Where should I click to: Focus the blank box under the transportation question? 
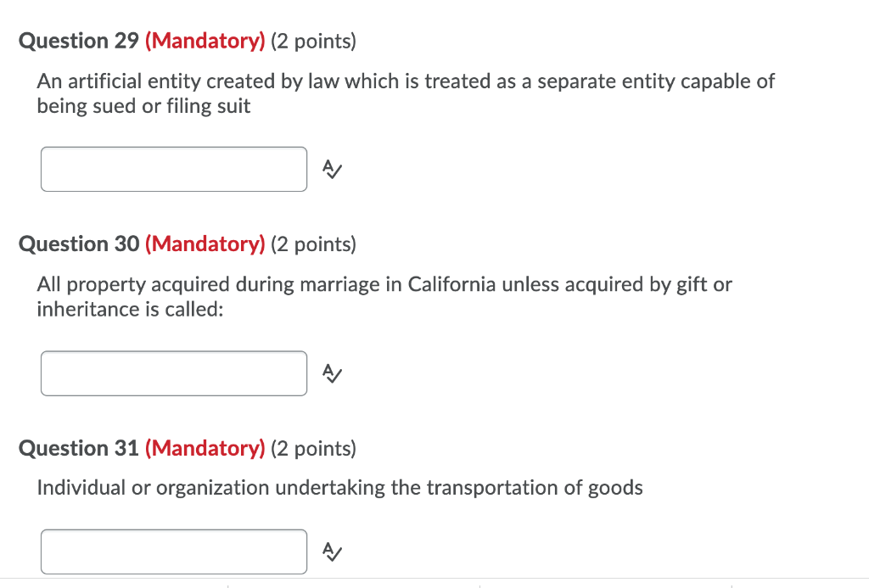tap(173, 552)
